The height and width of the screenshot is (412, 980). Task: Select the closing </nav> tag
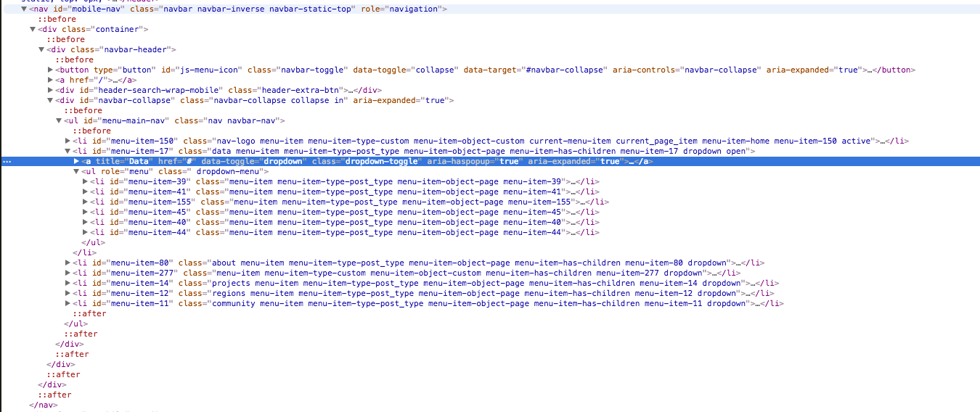(x=43, y=405)
